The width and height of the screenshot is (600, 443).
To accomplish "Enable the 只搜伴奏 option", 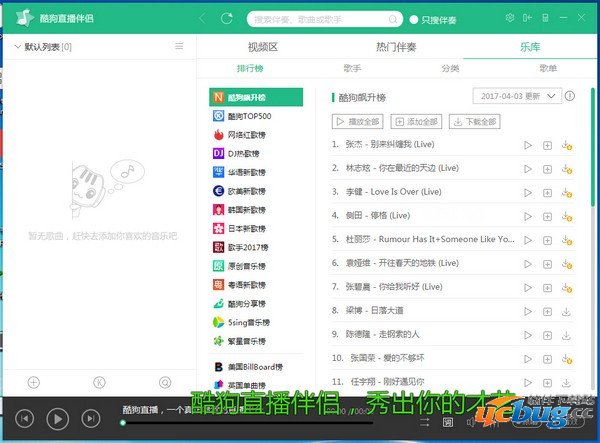I will pyautogui.click(x=414, y=19).
